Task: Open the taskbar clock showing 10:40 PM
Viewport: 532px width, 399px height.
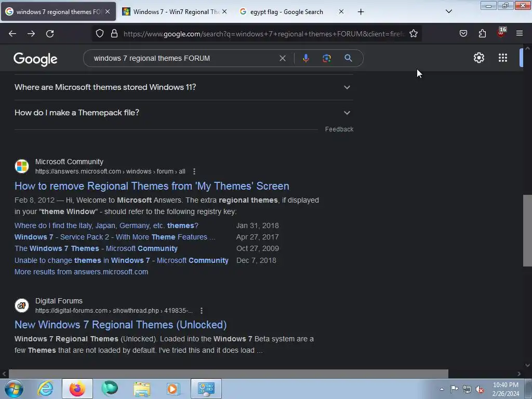Action: coord(506,389)
